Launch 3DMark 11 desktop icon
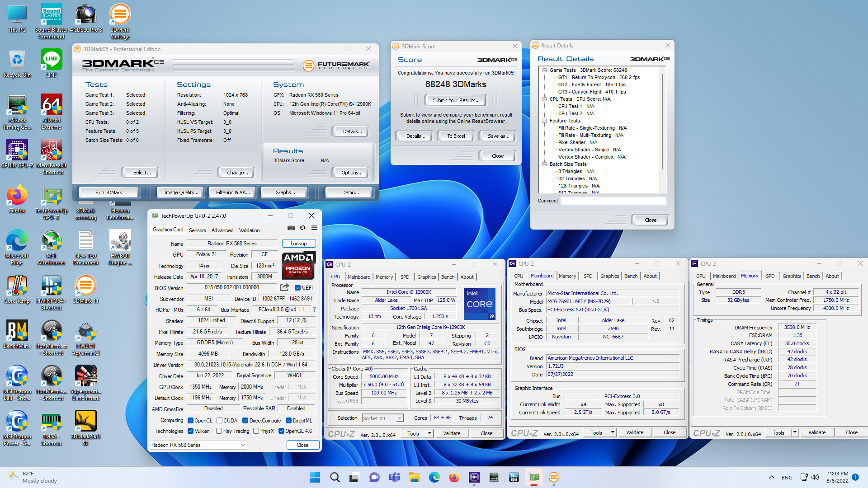The image size is (868, 488). (x=86, y=289)
